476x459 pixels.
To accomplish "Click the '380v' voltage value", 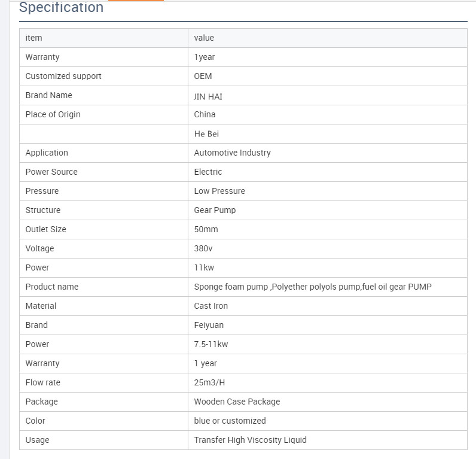I will [203, 248].
